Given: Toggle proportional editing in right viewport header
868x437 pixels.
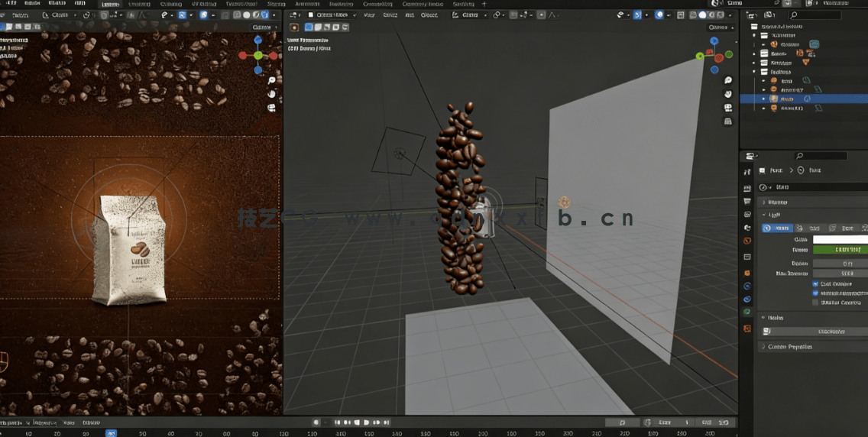Looking at the screenshot, I should [x=541, y=15].
